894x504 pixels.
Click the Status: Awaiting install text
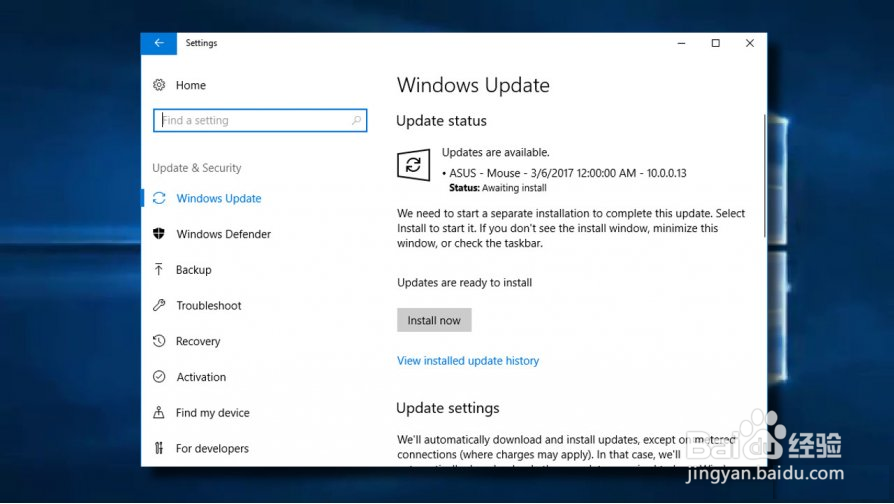point(498,188)
